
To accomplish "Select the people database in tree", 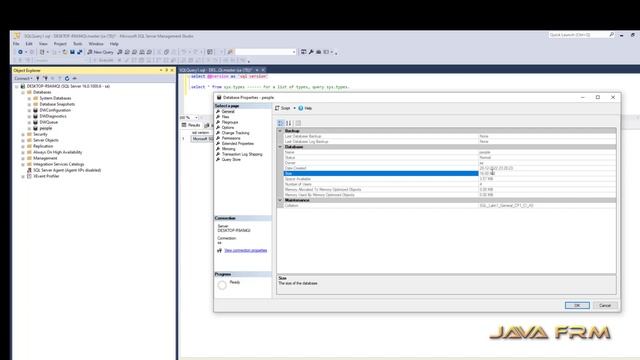I will [x=46, y=128].
